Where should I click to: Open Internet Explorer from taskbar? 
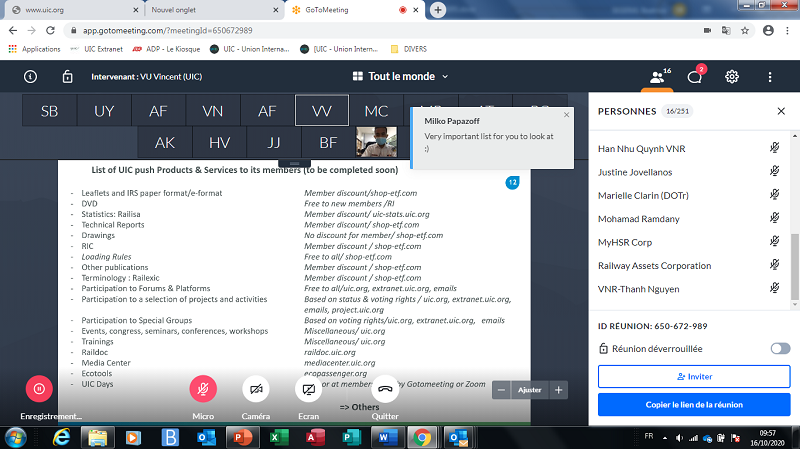(x=61, y=438)
